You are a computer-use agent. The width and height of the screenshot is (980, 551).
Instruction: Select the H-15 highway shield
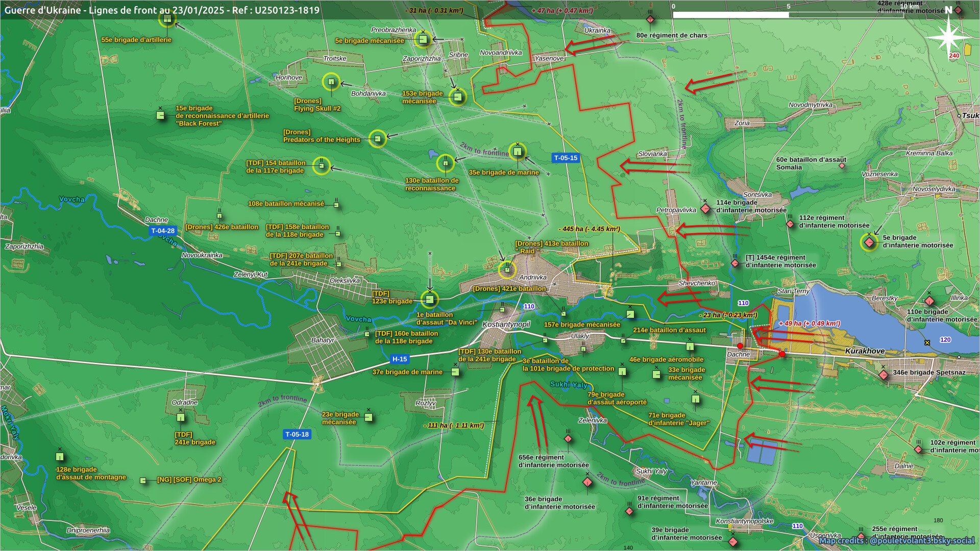point(400,359)
